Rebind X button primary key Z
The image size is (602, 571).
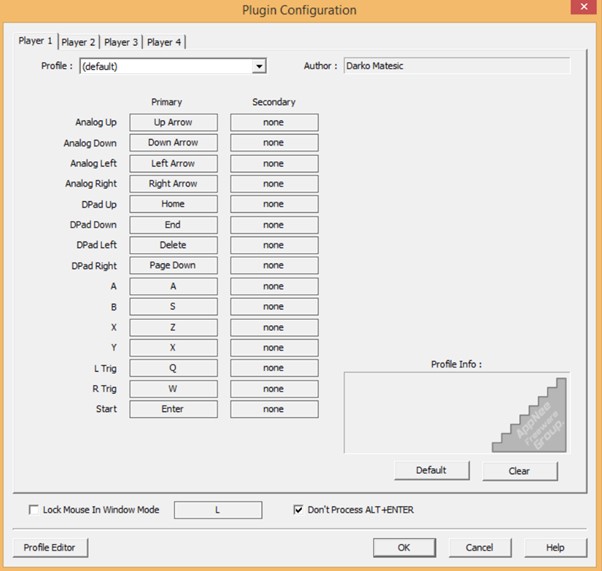(174, 328)
